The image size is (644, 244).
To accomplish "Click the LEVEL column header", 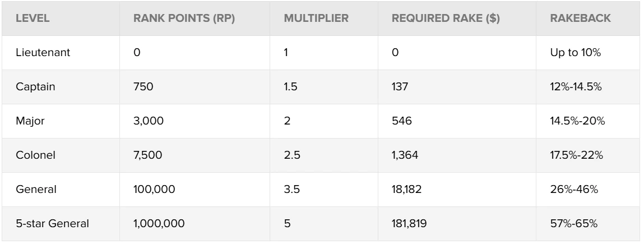I will coord(33,19).
